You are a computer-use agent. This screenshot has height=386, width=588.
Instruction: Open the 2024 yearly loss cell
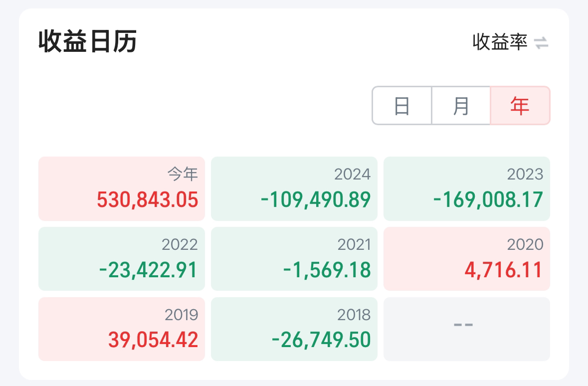click(x=294, y=189)
